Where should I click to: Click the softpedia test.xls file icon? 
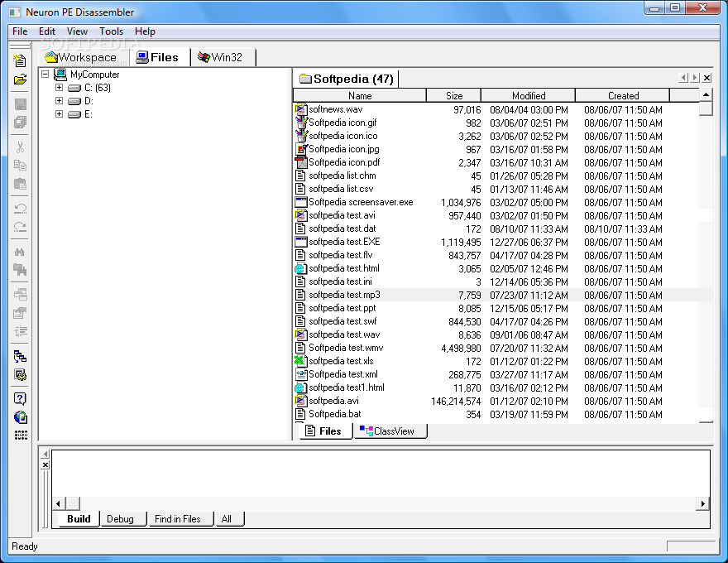(301, 361)
